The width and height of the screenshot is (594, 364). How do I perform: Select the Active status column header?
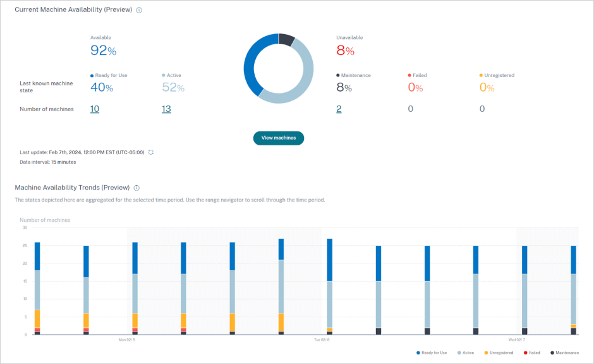point(176,75)
